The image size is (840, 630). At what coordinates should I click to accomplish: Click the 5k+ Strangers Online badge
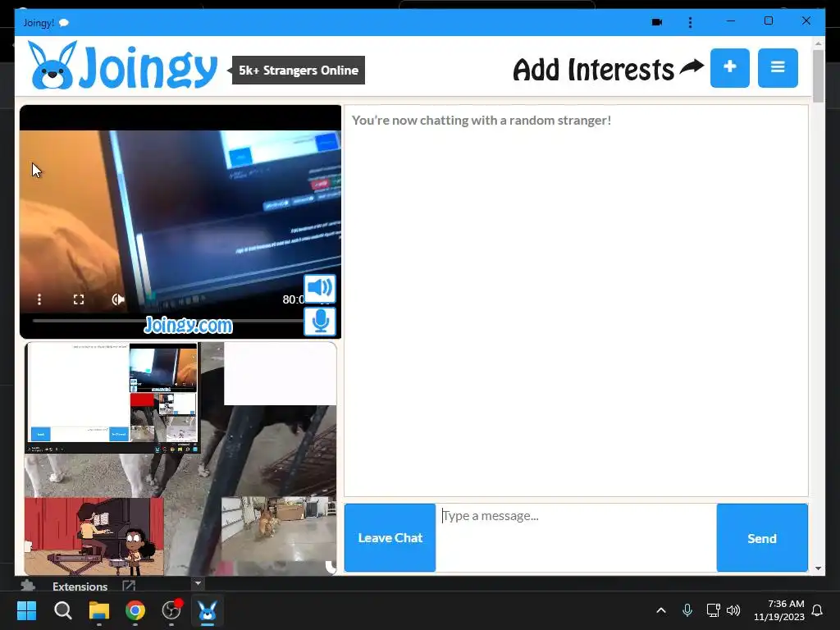tap(299, 71)
